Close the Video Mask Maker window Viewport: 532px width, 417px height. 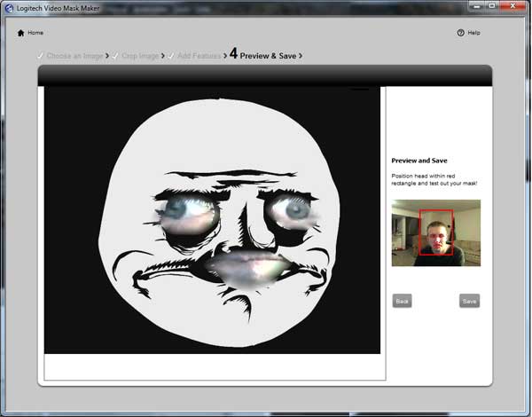pos(513,6)
